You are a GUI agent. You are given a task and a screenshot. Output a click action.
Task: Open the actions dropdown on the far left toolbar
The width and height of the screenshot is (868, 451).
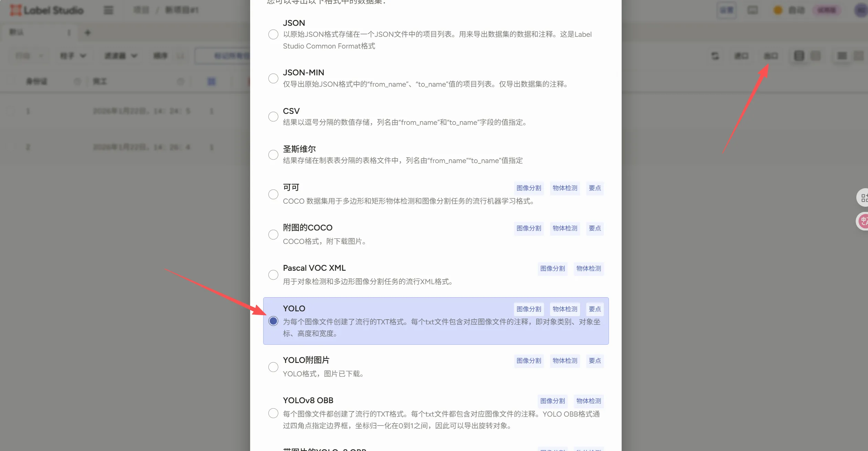(x=28, y=55)
